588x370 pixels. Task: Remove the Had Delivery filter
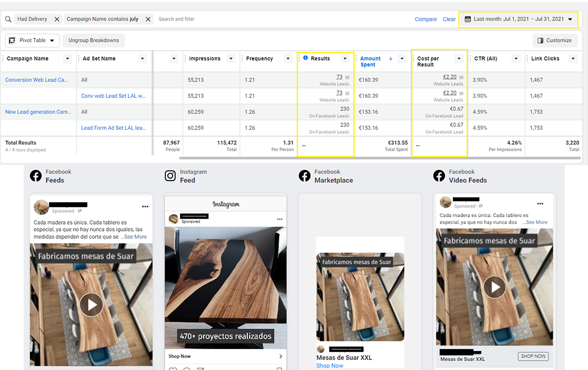point(57,19)
